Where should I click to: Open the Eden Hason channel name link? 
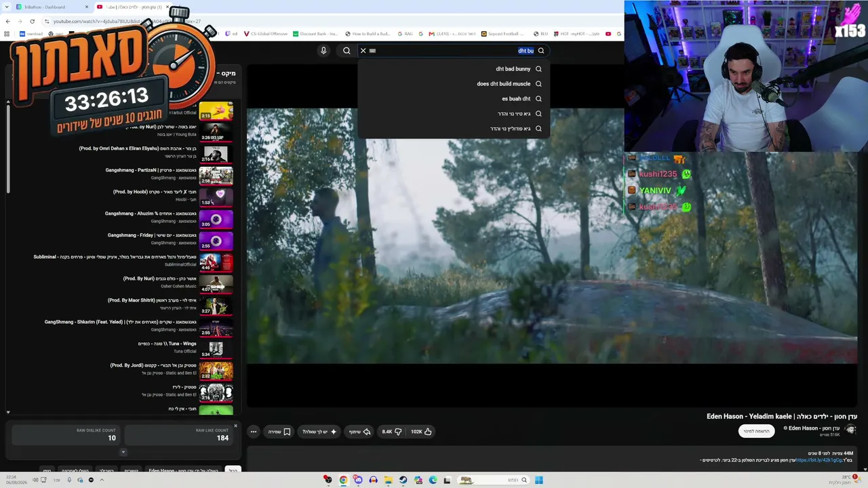(x=814, y=428)
